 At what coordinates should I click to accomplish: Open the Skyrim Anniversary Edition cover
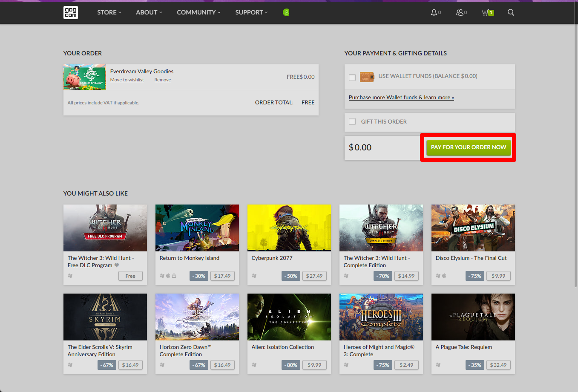105,317
